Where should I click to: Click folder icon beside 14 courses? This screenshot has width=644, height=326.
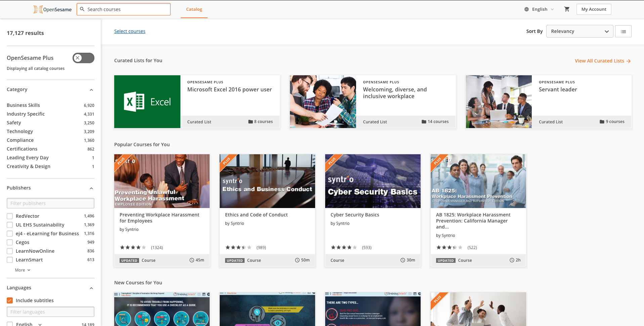coord(424,122)
